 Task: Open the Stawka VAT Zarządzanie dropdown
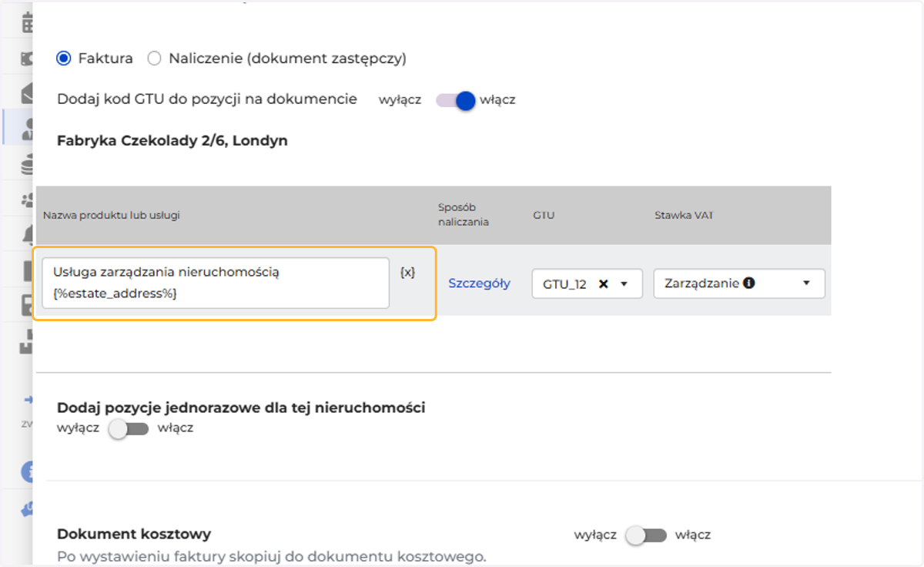[739, 283]
